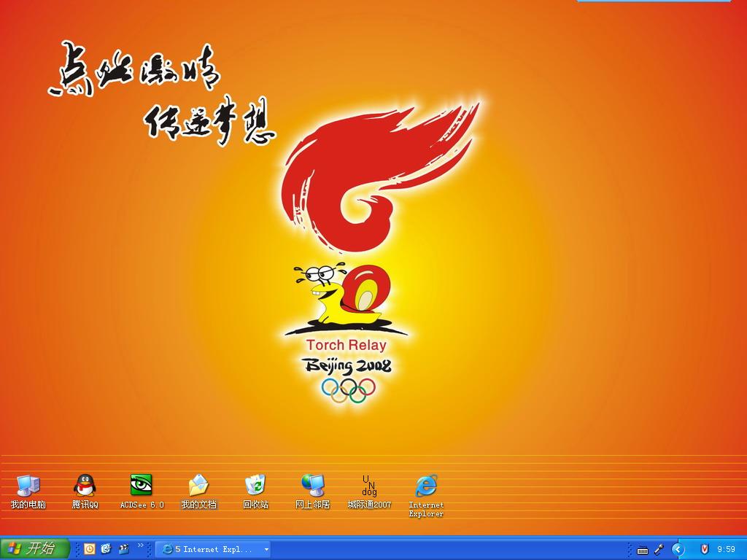This screenshot has height=560, width=747.
Task: Click the 回收站 recycle bin icon
Action: point(255,486)
